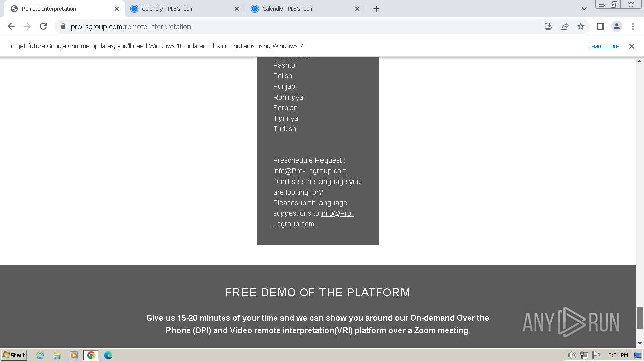Open Action Center flag icon
The width and height of the screenshot is (644, 362).
coord(596,355)
